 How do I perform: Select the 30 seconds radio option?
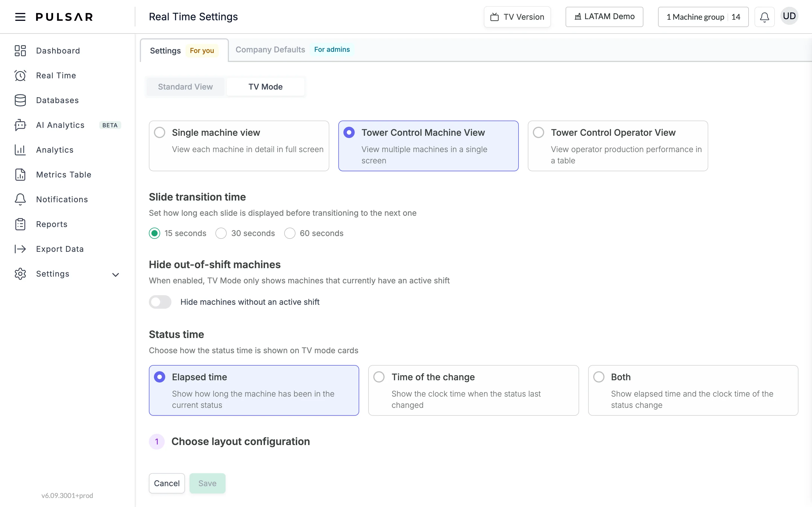(221, 233)
